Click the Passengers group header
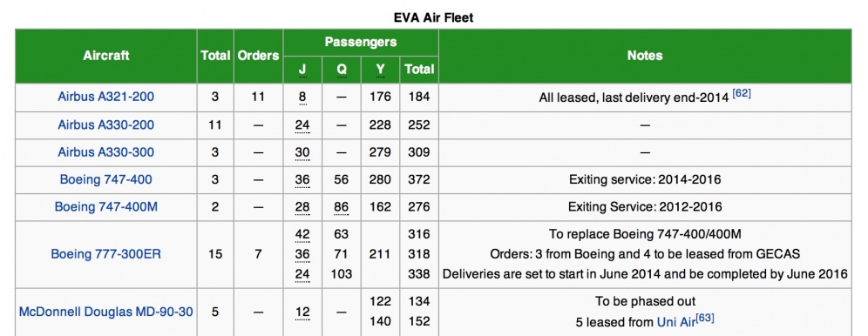The width and height of the screenshot is (868, 336). 361,42
